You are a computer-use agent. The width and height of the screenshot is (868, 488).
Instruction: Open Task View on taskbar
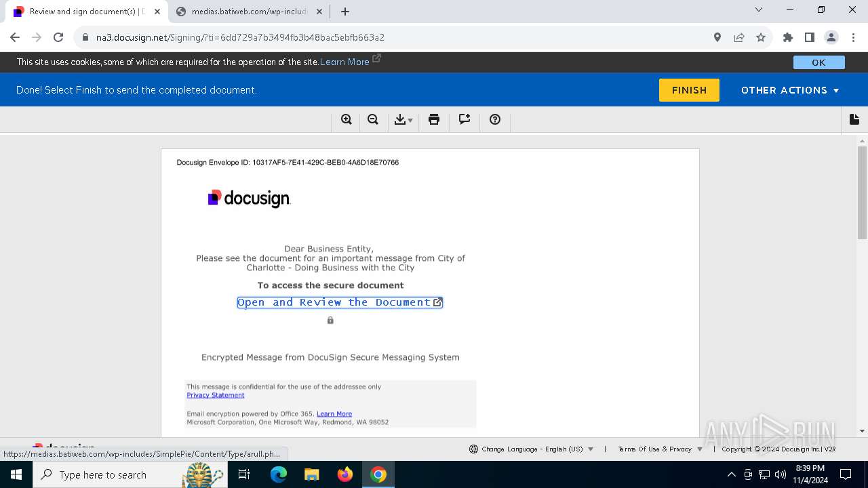coord(244,474)
